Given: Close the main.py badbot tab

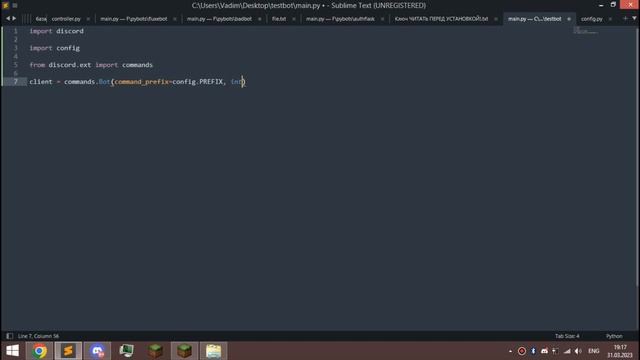Looking at the screenshot, I should [260, 19].
